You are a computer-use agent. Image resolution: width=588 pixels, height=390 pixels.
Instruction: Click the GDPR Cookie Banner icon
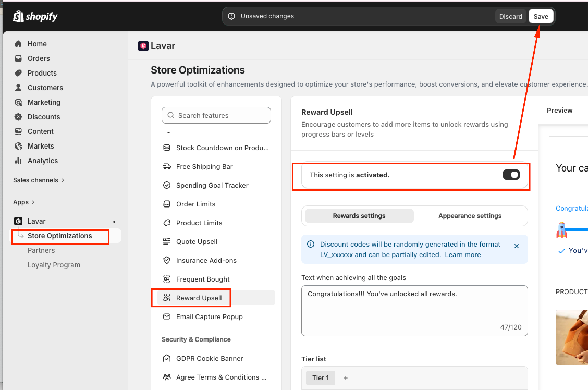(167, 359)
